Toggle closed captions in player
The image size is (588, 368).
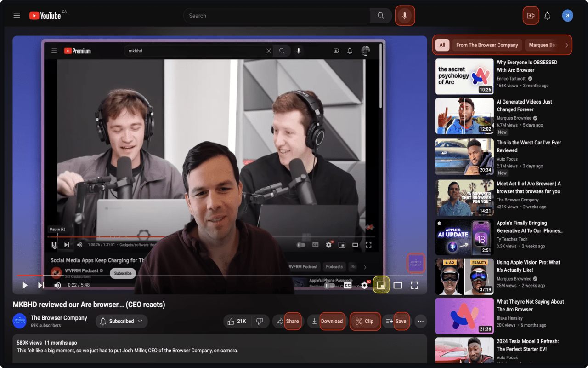click(348, 285)
